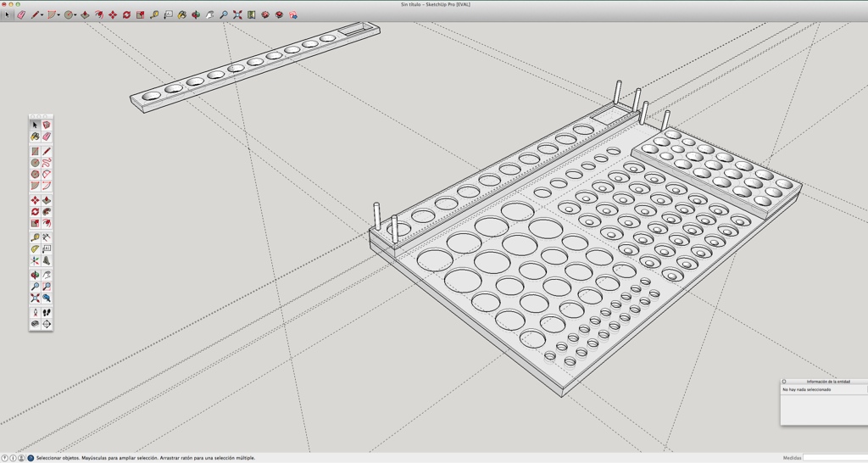The height and width of the screenshot is (463, 868).
Task: Select the Eraser tool in top toolbar
Action: tap(21, 14)
